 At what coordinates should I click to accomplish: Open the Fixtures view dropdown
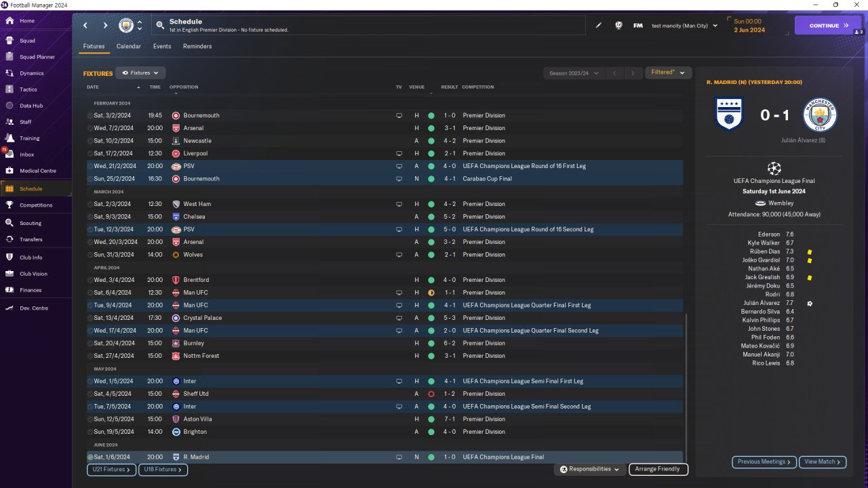pyautogui.click(x=140, y=73)
